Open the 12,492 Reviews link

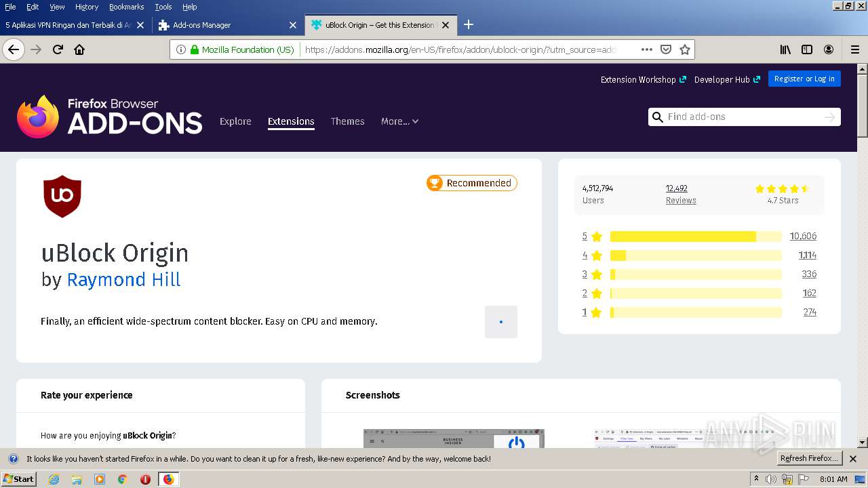pyautogui.click(x=681, y=194)
